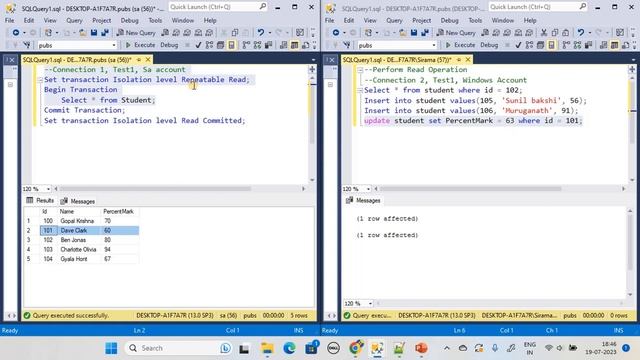
Task: Click Paste icon in right SSMS window
Action: (566, 33)
